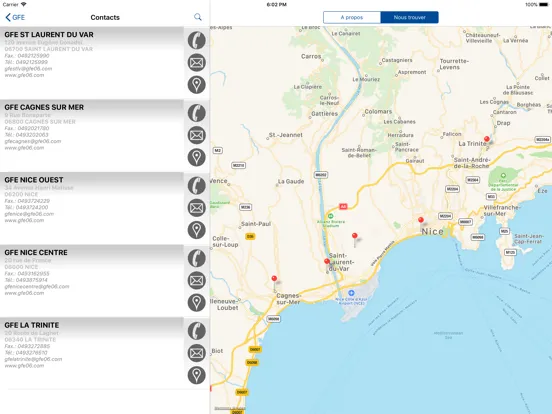This screenshot has width=552, height=414.
Task: Select the red map pin at Nice
Action: click(421, 221)
